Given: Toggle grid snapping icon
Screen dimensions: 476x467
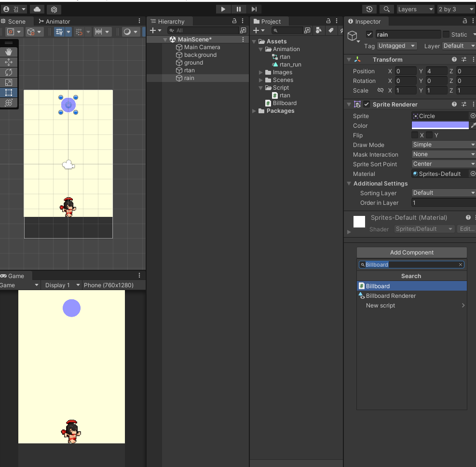Looking at the screenshot, I should tap(79, 31).
